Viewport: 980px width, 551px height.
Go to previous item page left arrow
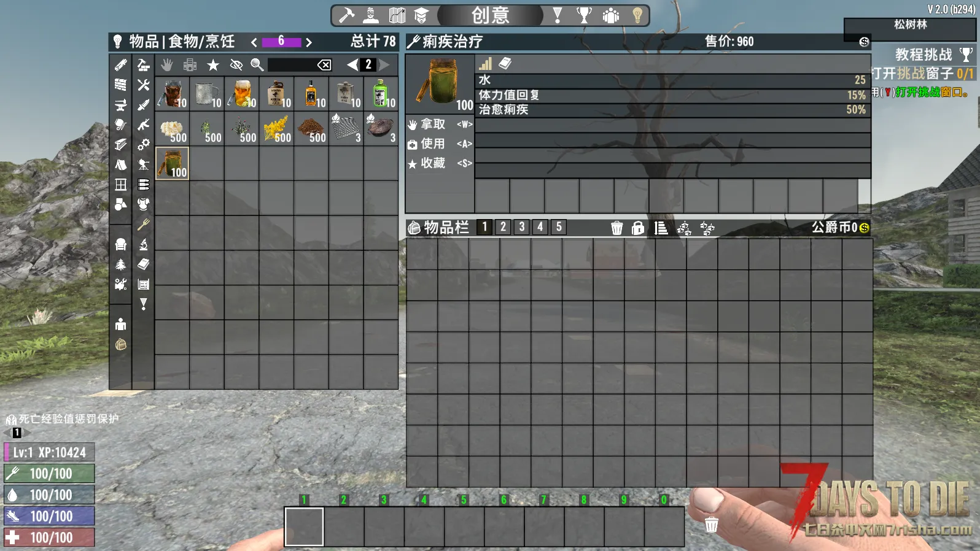(352, 64)
